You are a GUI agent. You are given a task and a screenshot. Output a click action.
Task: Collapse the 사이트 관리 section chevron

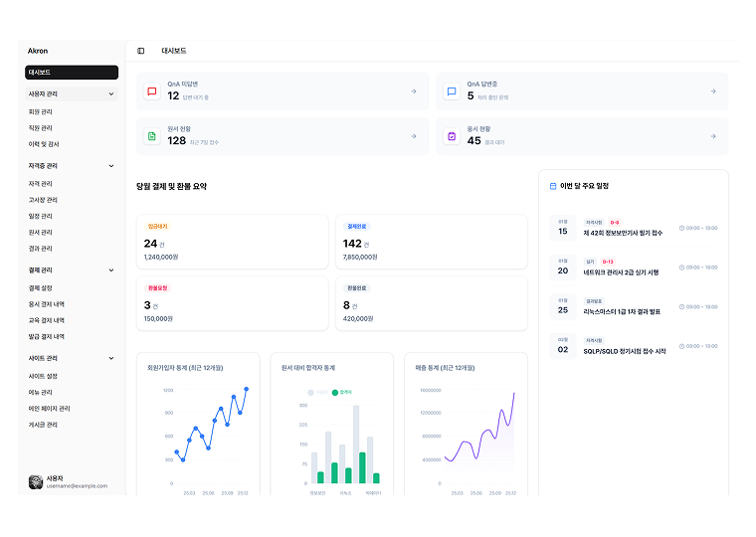coord(110,358)
